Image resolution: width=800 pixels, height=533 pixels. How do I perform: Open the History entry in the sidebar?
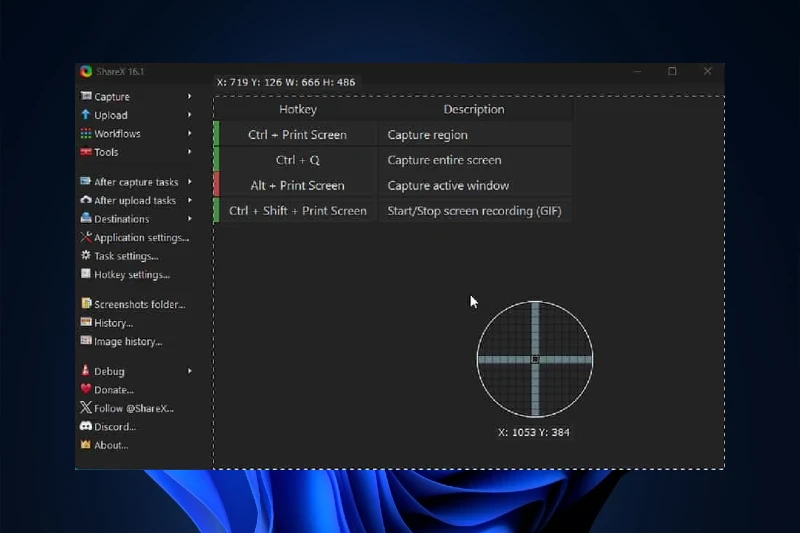(113, 323)
